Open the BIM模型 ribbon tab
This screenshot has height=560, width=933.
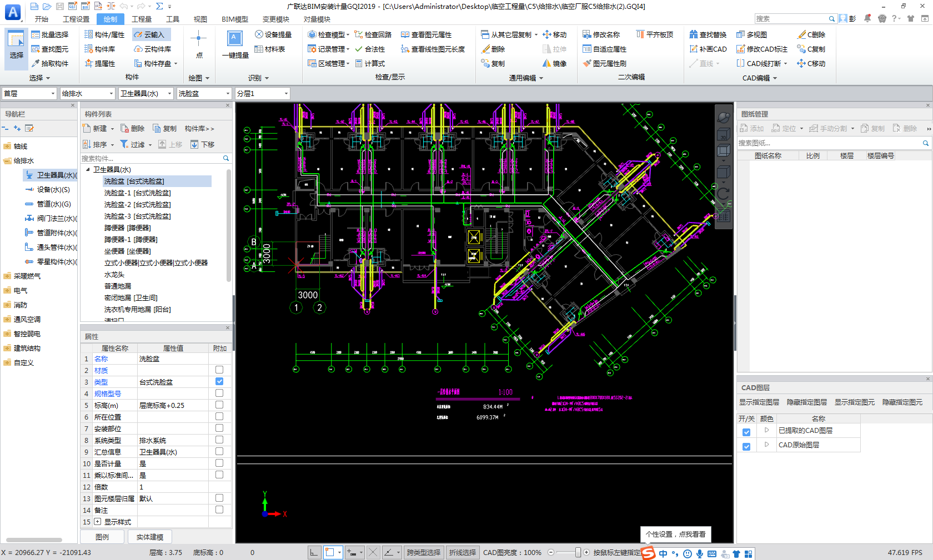(234, 19)
